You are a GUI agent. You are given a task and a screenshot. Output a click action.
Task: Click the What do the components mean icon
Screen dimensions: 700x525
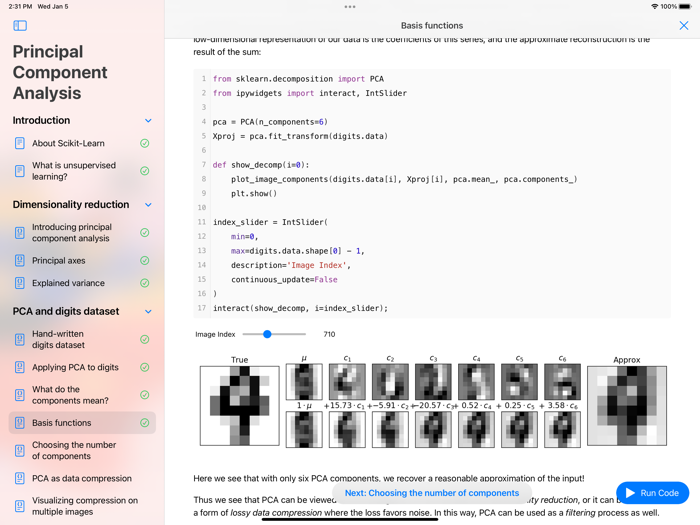pos(20,395)
